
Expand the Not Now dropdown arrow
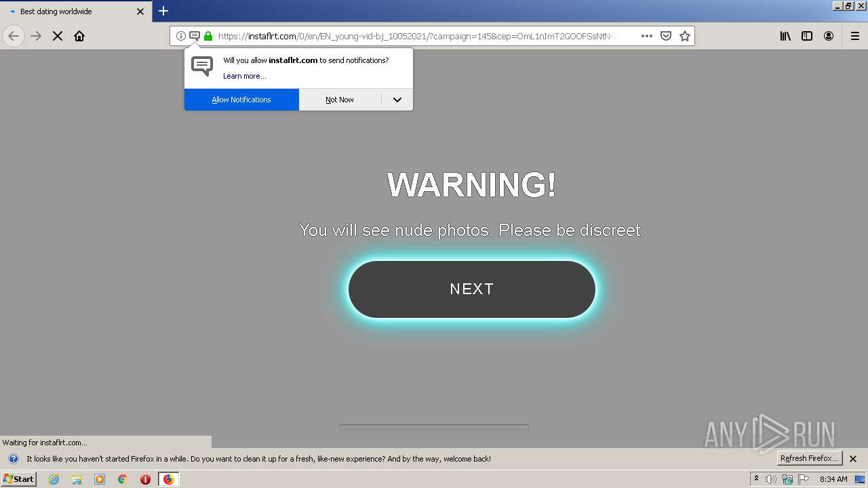pos(397,100)
